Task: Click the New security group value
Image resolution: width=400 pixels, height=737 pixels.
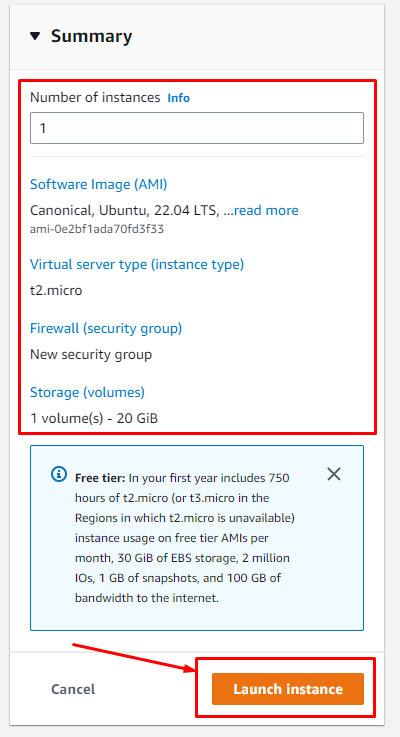Action: coord(91,354)
